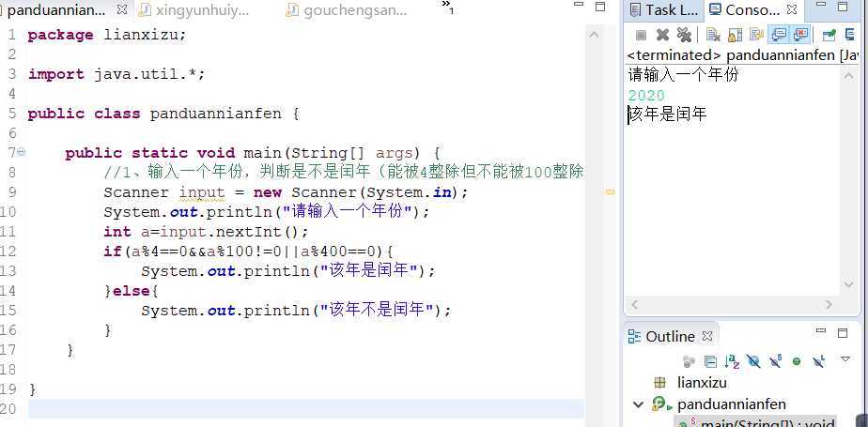Viewport: 868px width, 427px height.
Task: Toggle Word Wrap in the Console toolbar
Action: click(x=757, y=35)
